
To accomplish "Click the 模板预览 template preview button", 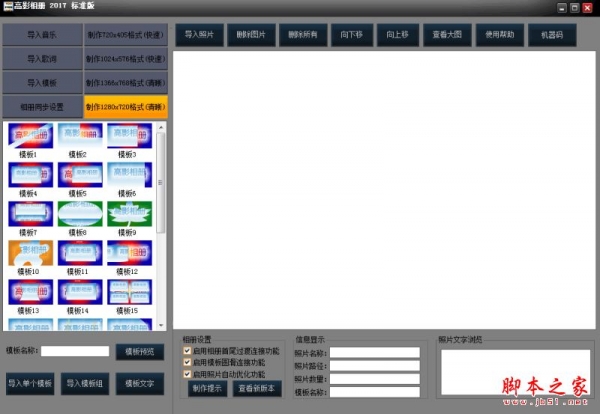I will [x=140, y=352].
